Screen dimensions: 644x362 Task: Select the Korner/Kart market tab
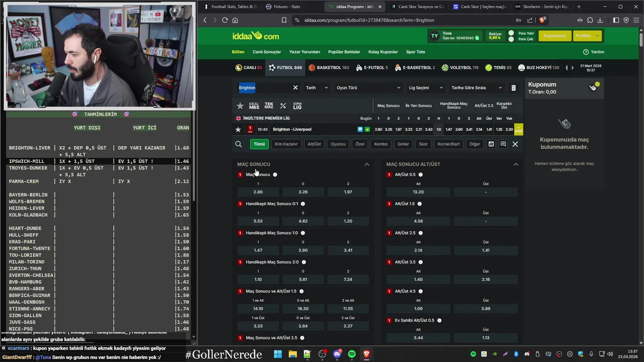449,144
